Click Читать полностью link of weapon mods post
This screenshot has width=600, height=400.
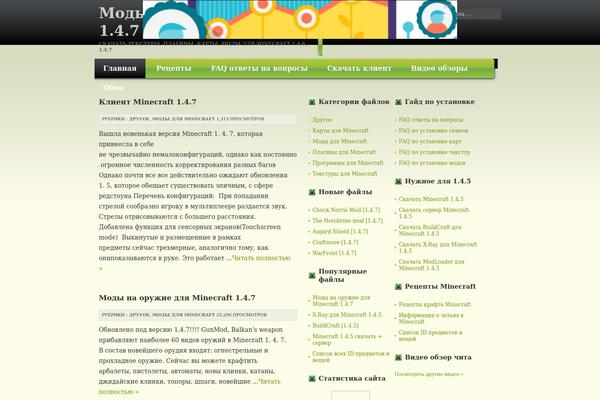(269, 382)
